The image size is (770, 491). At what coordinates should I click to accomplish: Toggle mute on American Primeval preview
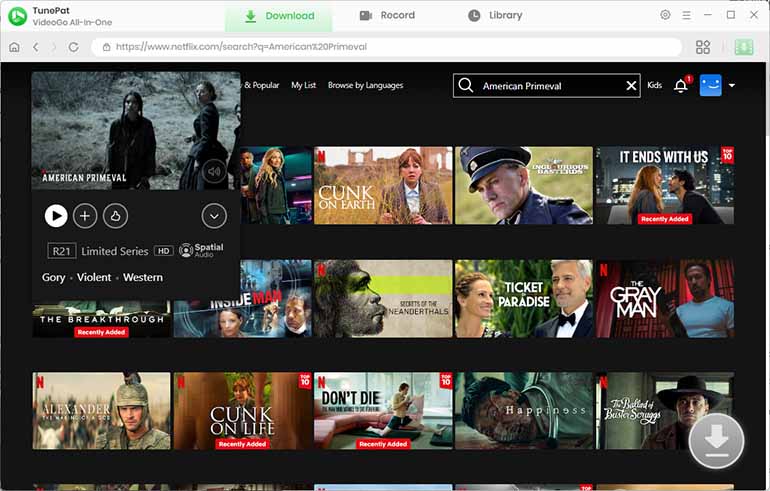[213, 171]
